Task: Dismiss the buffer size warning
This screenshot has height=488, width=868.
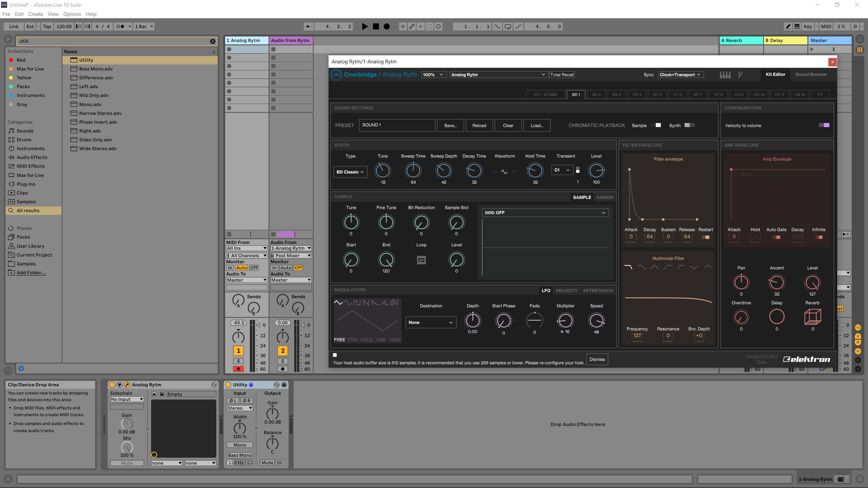Action: (597, 359)
